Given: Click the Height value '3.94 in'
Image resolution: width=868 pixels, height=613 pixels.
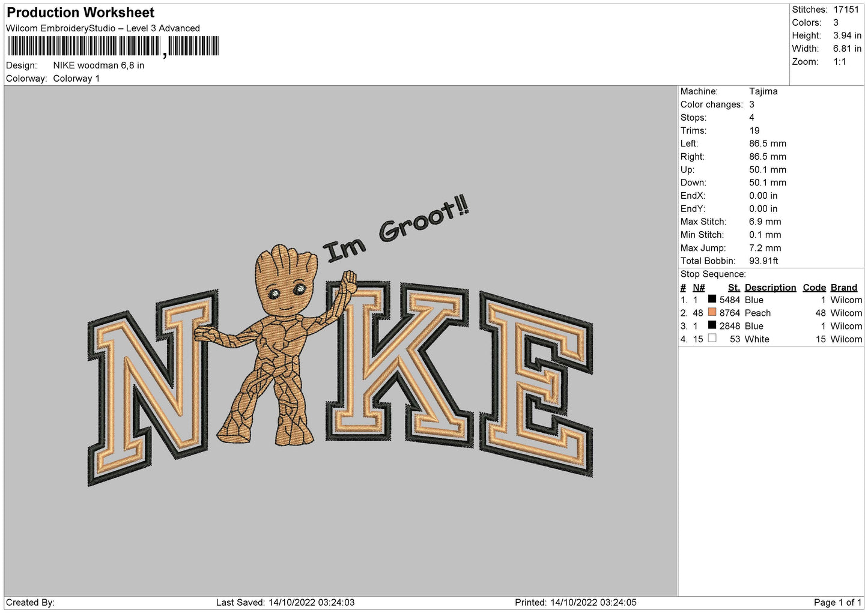Looking at the screenshot, I should 847,35.
